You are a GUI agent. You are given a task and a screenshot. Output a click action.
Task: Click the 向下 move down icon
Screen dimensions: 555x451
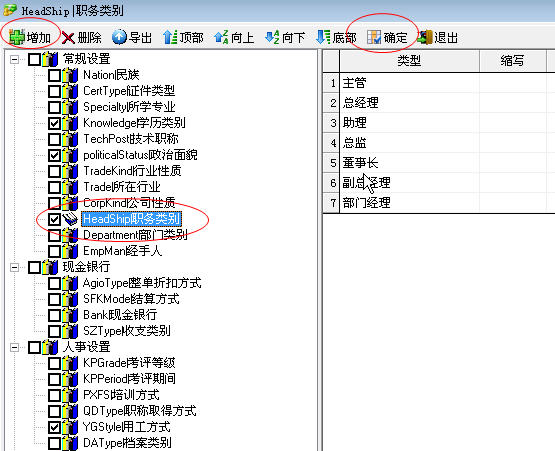(272, 37)
